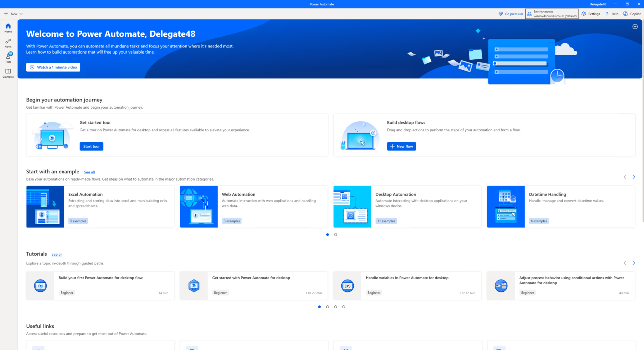Image resolution: width=644 pixels, height=350 pixels.
Task: Click the 'Get started with Power Automate' tutorial icon
Action: (194, 286)
